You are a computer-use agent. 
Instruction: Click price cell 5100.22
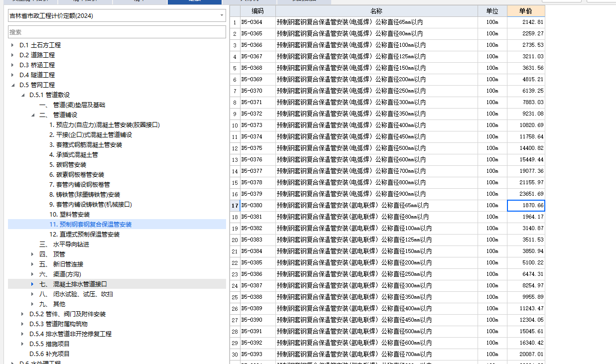(526, 263)
